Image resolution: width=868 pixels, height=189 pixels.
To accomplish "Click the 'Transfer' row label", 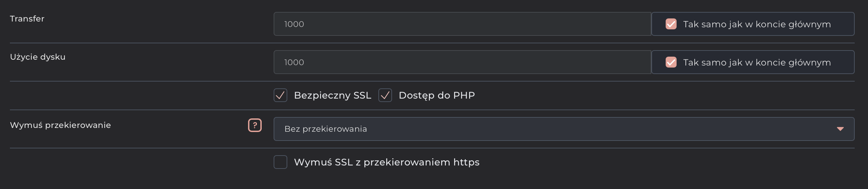I will [27, 19].
